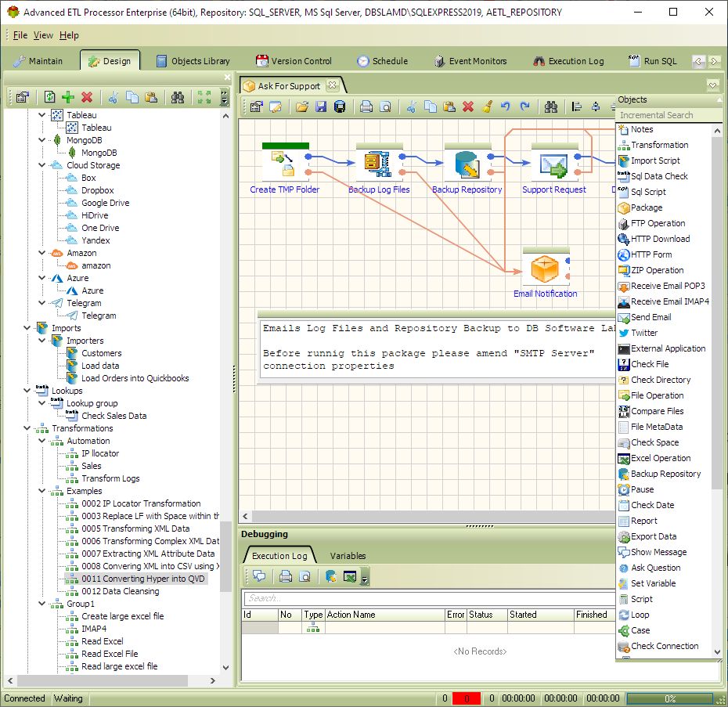Pick Transformation in the Objects list

(659, 145)
